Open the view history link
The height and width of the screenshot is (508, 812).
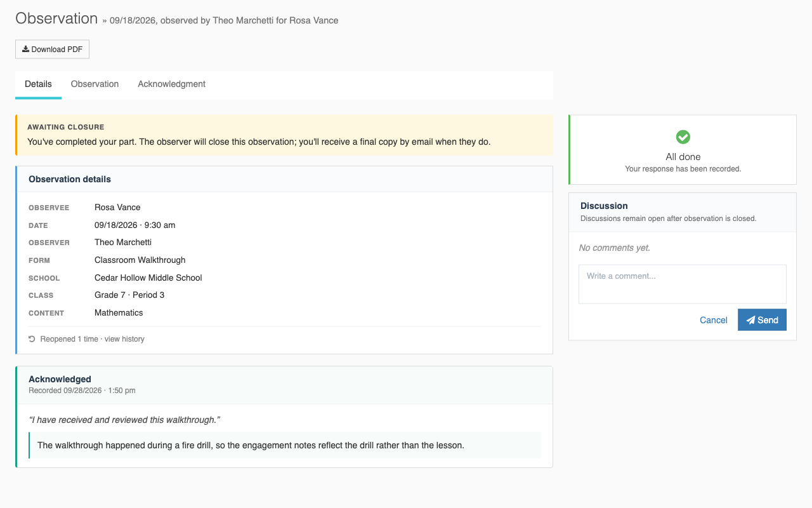(124, 339)
